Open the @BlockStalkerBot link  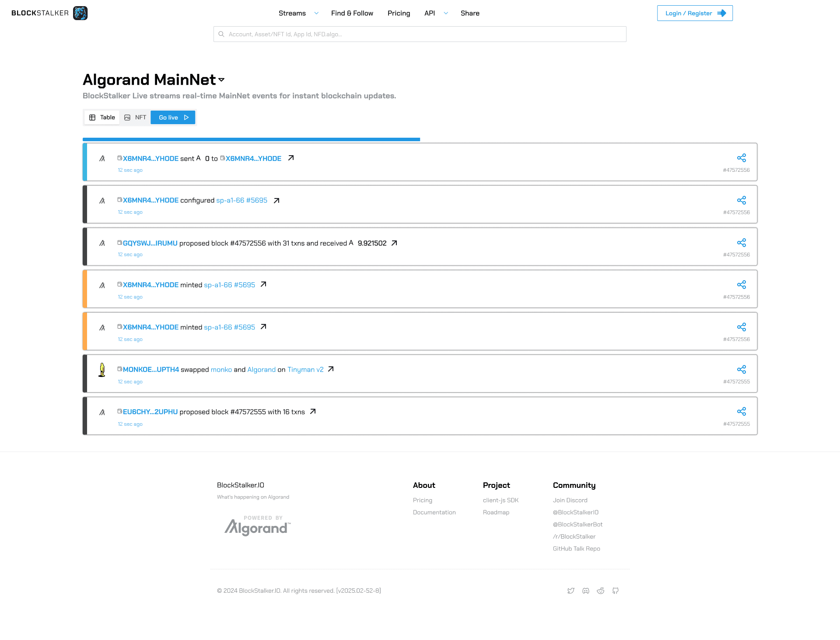point(578,524)
